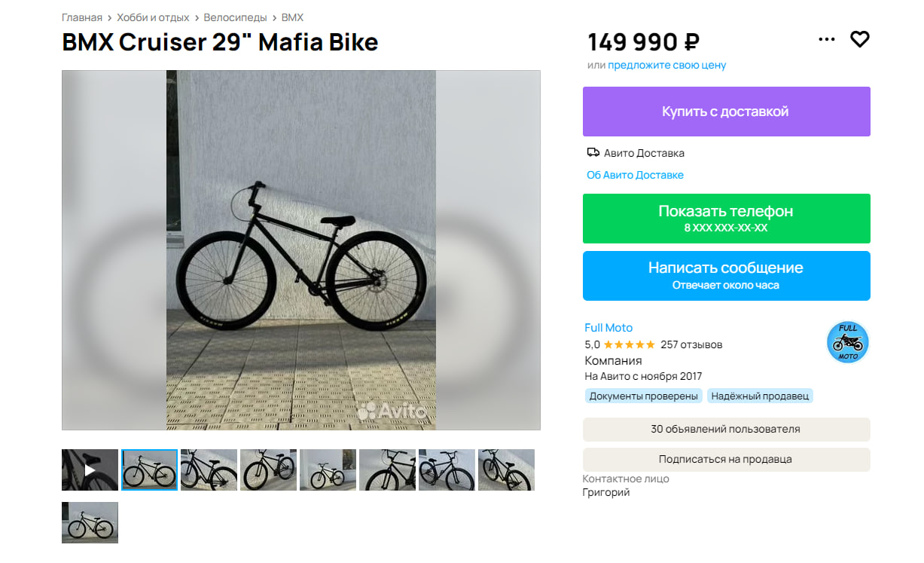Screen dimensions: 924x563
Task: Open 'Об Авито Доставке' link
Action: (x=635, y=175)
